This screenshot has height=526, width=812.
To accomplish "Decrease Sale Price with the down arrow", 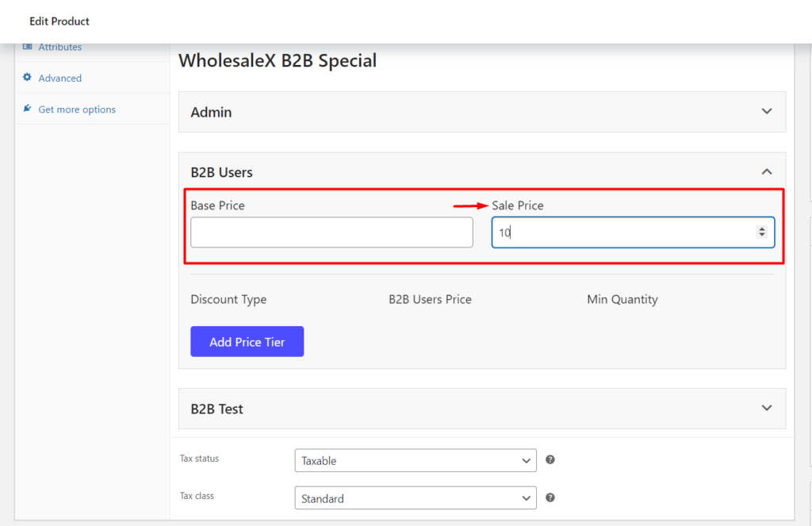I will (x=762, y=236).
